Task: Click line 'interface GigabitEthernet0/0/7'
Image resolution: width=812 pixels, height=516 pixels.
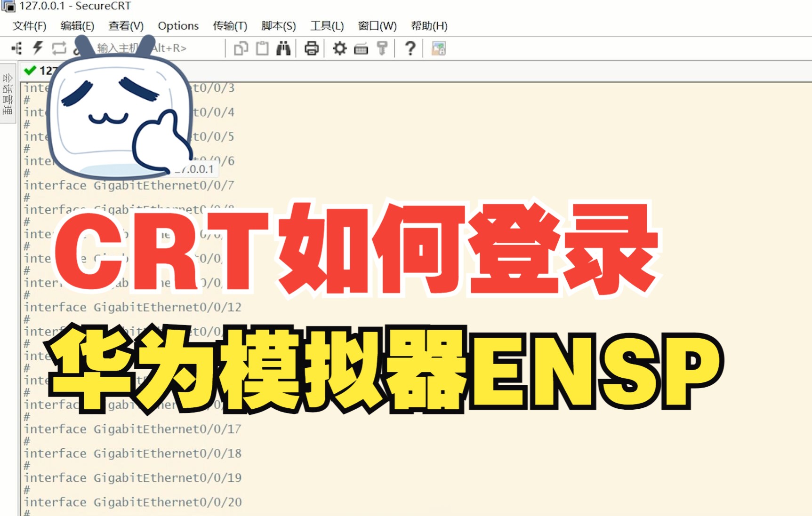Action: 129,185
